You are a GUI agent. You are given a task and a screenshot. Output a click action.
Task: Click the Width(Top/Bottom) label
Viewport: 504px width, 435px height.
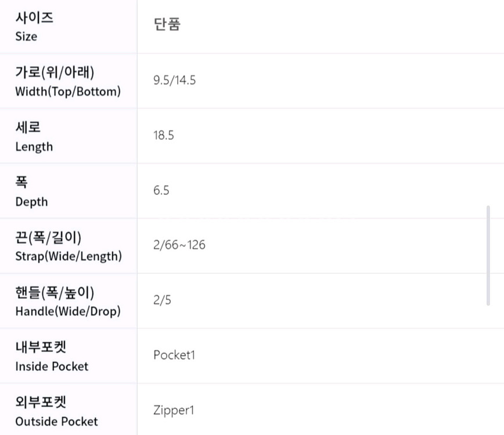68,91
